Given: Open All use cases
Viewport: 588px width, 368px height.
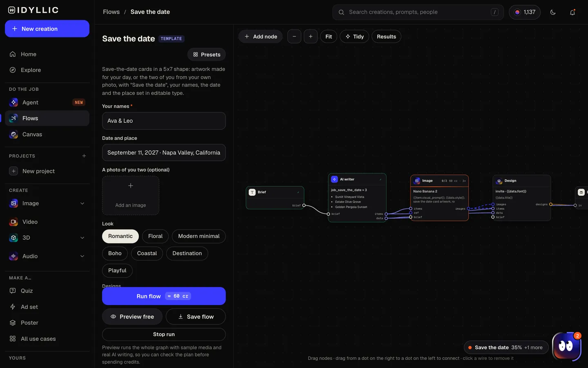Looking at the screenshot, I should (47, 339).
